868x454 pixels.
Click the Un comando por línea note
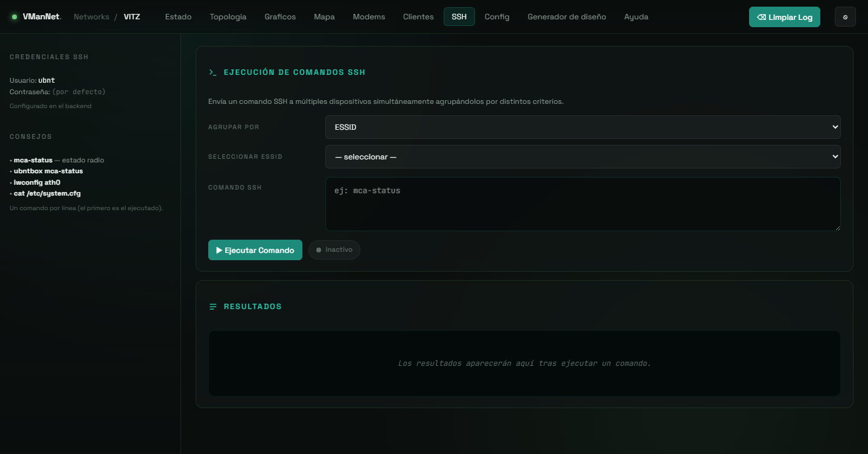86,208
